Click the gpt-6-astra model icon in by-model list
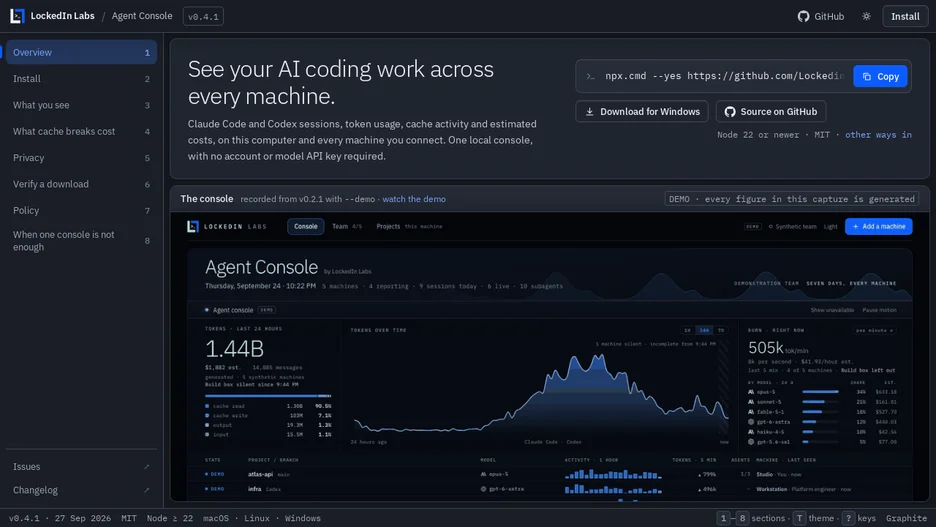Image resolution: width=936 pixels, height=527 pixels. [751, 422]
